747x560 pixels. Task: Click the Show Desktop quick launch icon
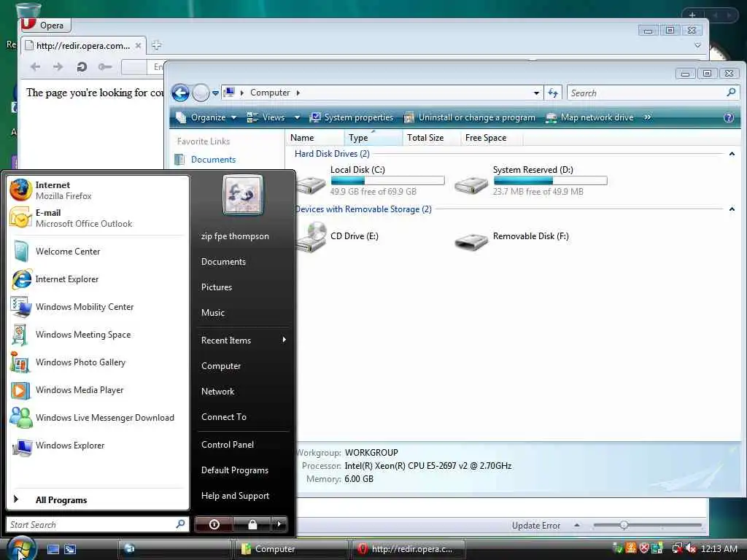[53, 549]
